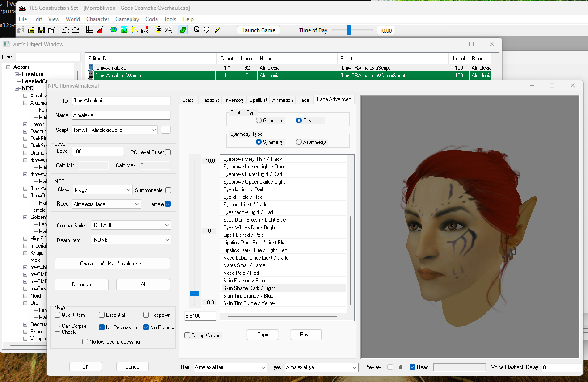Click the open file folder icon
This screenshot has height=382, width=588.
(x=31, y=30)
